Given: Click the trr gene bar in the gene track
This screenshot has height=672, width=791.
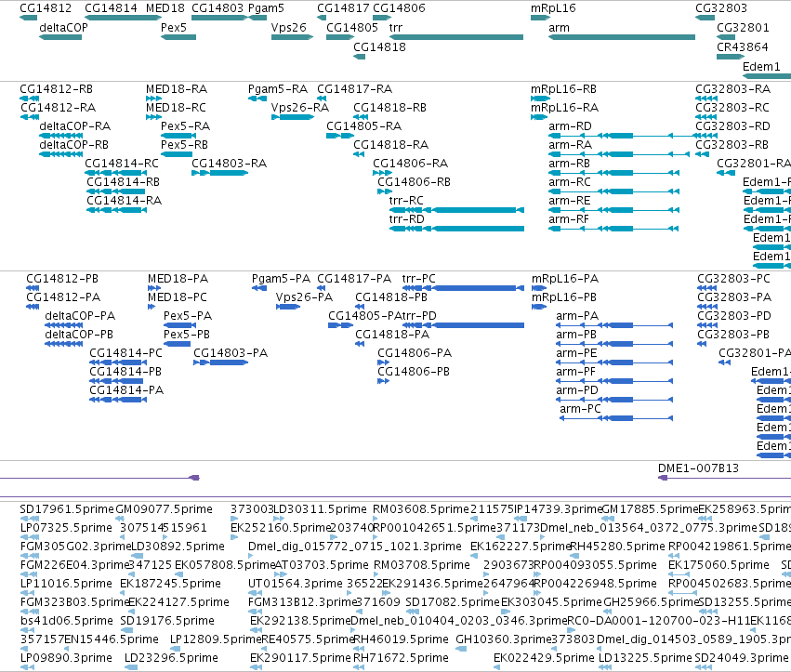Looking at the screenshot, I should click(x=456, y=37).
